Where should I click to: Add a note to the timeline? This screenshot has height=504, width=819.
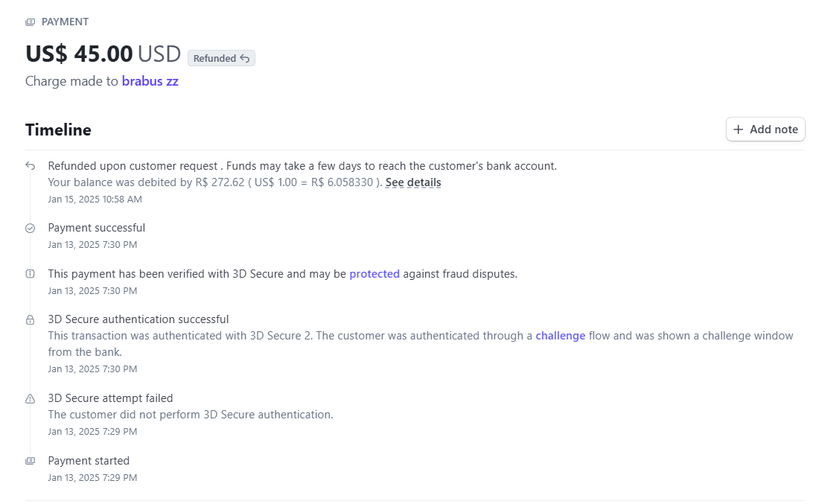click(x=765, y=129)
